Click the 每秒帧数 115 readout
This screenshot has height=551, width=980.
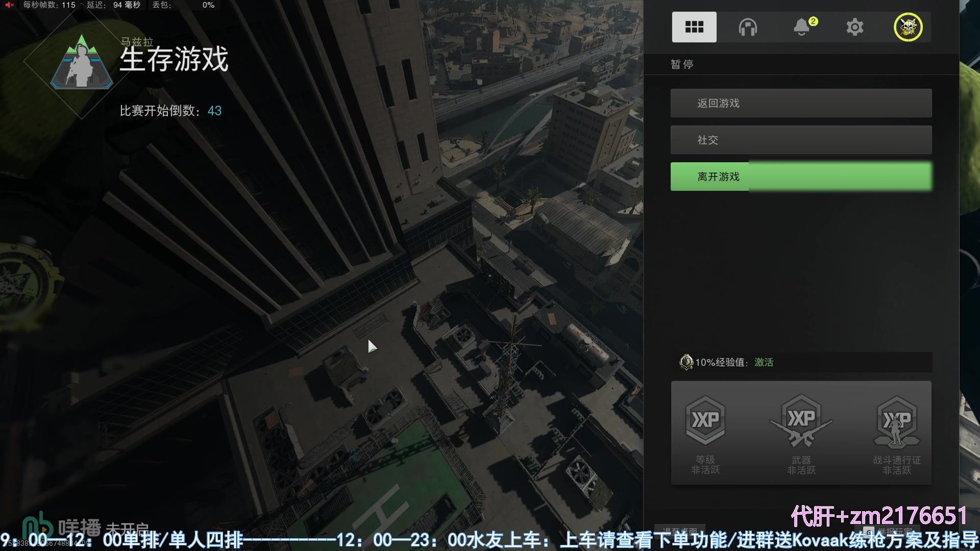tap(49, 5)
